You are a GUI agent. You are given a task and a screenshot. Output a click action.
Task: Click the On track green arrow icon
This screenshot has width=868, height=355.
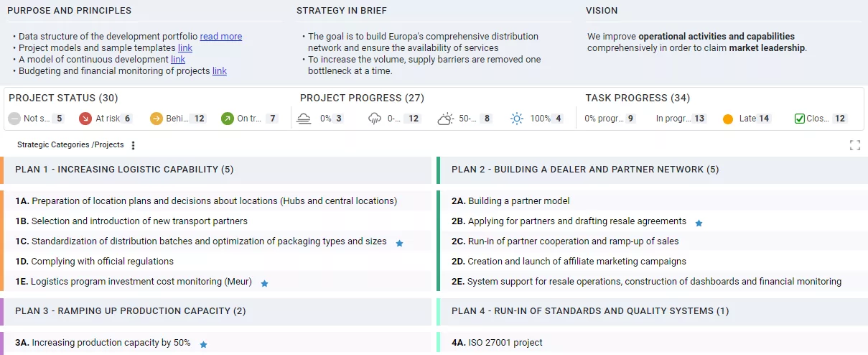(227, 119)
